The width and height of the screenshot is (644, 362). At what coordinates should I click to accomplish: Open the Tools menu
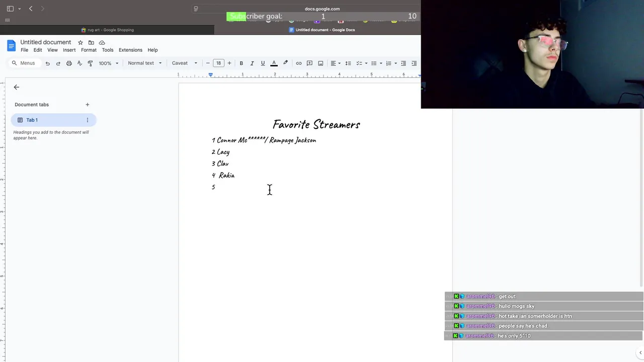[108, 50]
